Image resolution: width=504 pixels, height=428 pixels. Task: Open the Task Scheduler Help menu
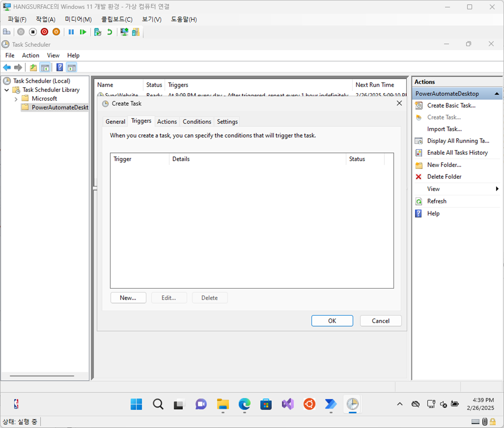73,56
